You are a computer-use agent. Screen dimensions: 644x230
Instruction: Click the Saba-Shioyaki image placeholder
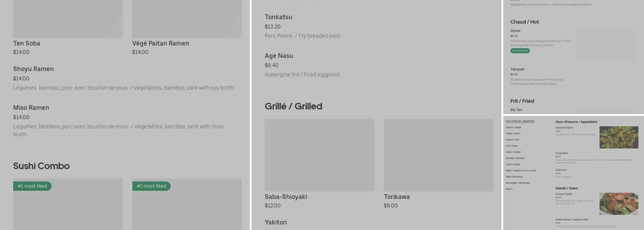319,155
